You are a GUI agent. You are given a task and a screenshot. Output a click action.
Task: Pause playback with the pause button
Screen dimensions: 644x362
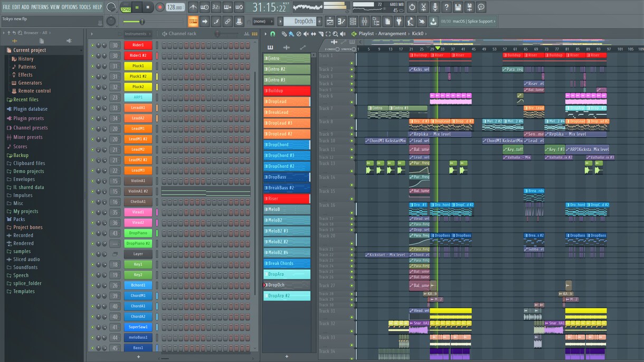(x=137, y=7)
